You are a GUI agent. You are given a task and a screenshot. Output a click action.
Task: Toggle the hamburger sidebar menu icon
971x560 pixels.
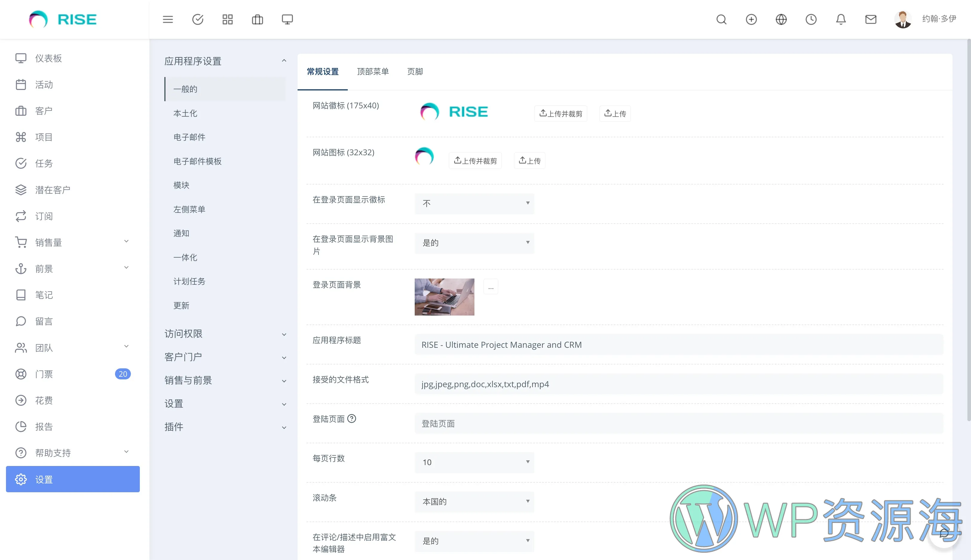tap(168, 19)
